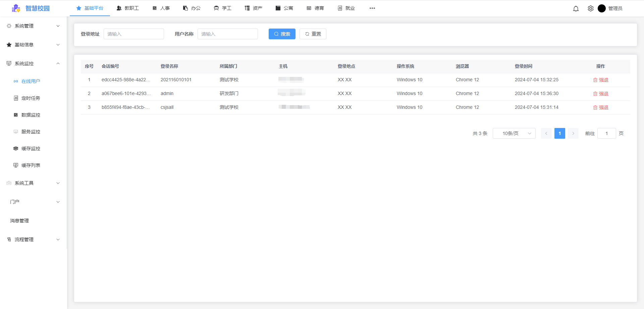This screenshot has height=309, width=644.
Task: Open 定时任务 monitoring page
Action: tap(31, 98)
